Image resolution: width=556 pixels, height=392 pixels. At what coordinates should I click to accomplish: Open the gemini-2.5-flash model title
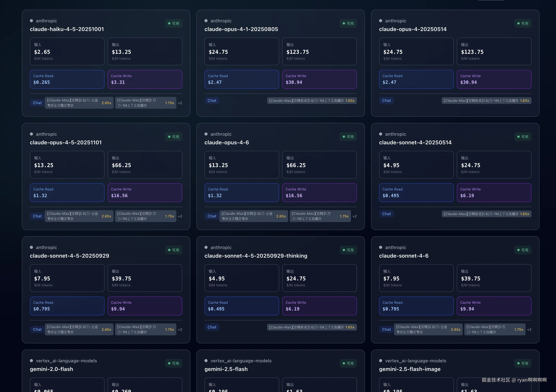coord(226,369)
